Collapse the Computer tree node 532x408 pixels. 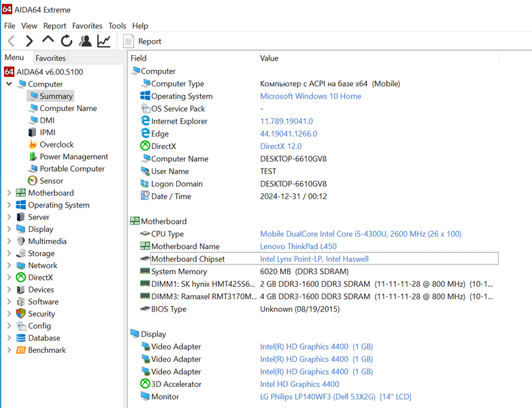click(x=9, y=84)
